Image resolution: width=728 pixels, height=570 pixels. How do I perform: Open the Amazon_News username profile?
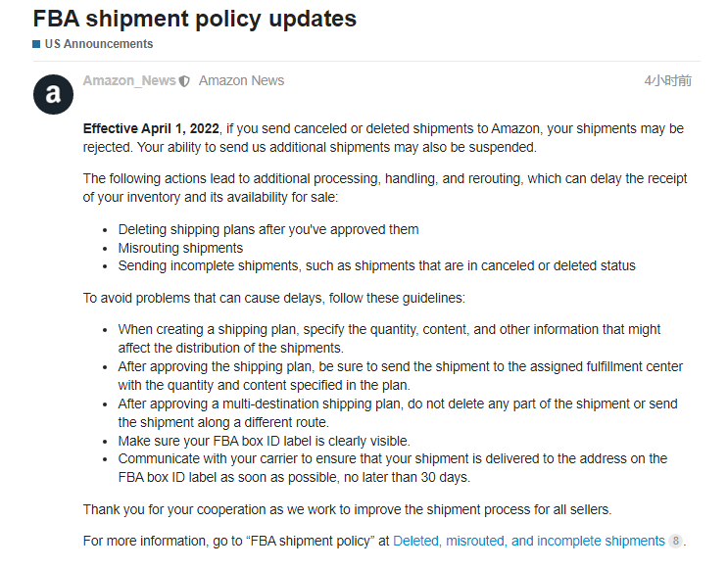pos(129,80)
